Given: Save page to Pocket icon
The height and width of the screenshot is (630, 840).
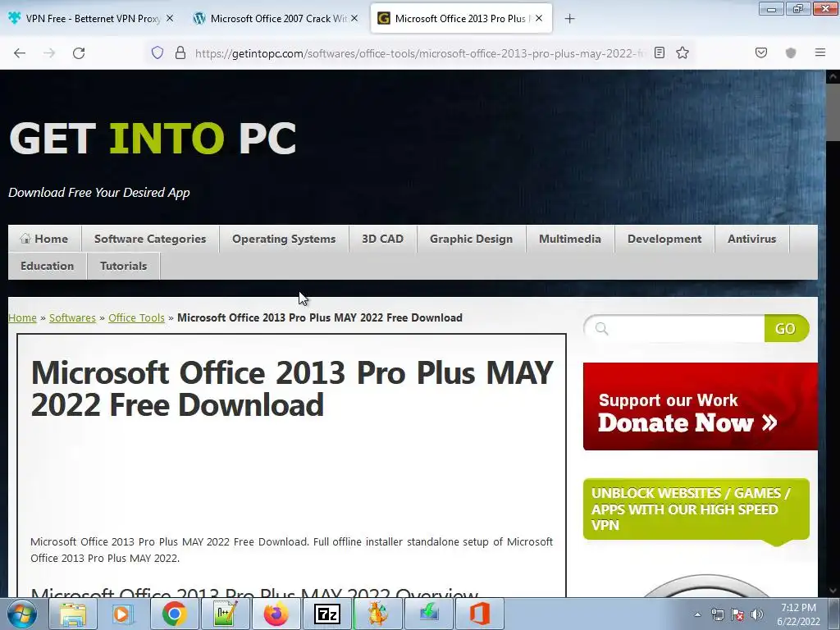Looking at the screenshot, I should (x=761, y=52).
